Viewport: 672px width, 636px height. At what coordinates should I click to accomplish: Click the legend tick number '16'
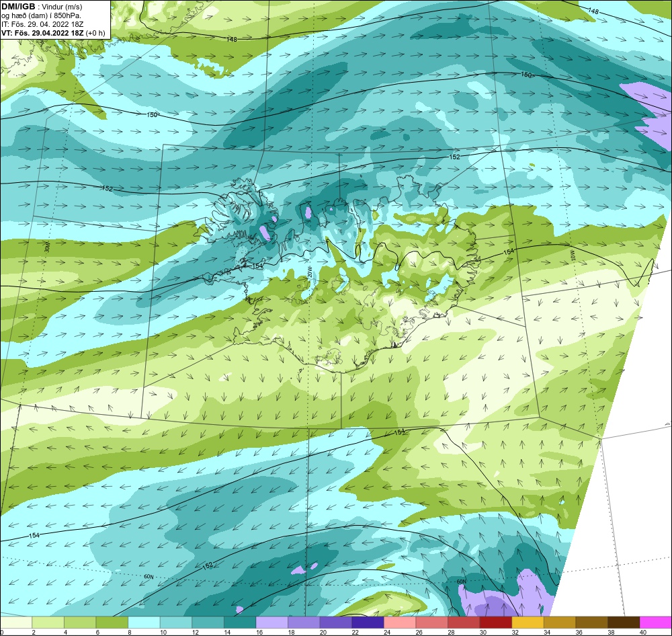click(259, 632)
